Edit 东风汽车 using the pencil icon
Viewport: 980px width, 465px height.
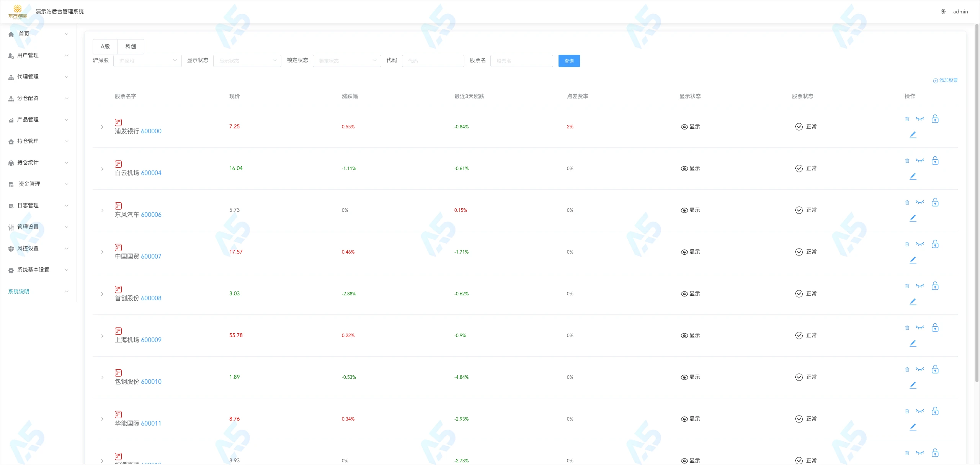pyautogui.click(x=913, y=218)
